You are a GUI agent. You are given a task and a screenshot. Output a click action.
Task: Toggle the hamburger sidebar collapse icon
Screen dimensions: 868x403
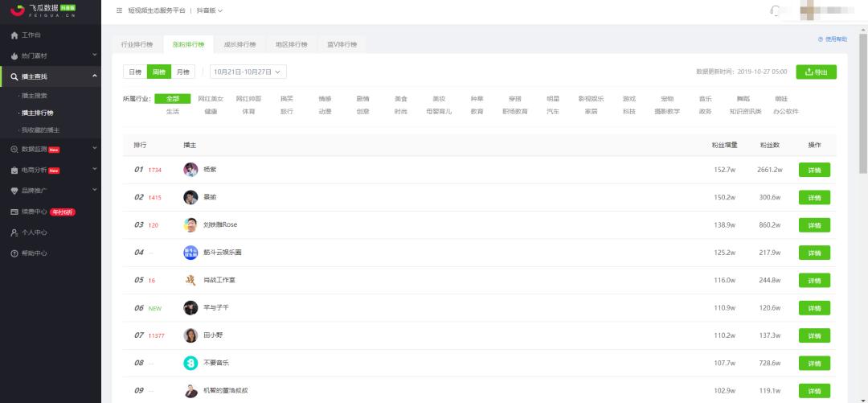pos(120,10)
